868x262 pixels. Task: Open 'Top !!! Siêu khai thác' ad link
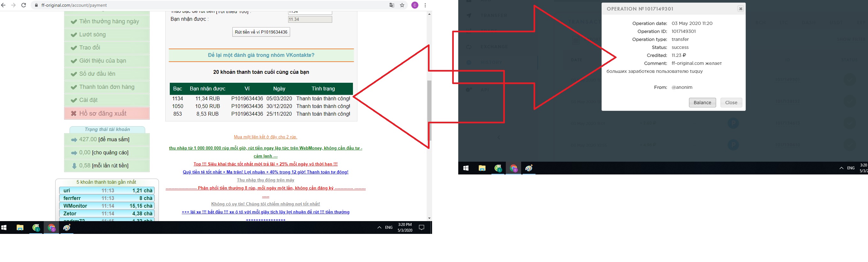point(266,164)
